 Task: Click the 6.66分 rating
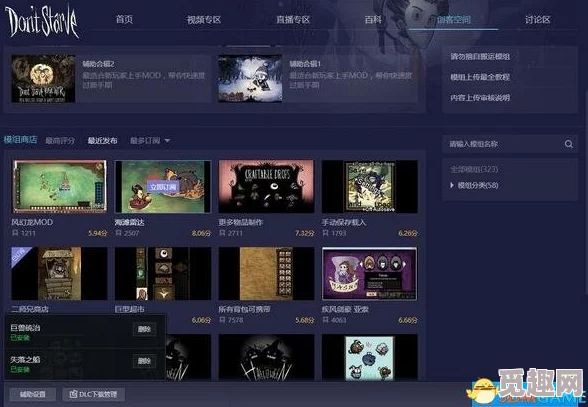[x=408, y=320]
